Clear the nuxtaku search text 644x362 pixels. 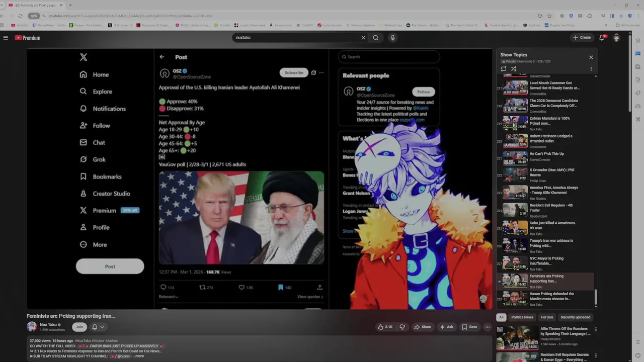click(x=363, y=38)
